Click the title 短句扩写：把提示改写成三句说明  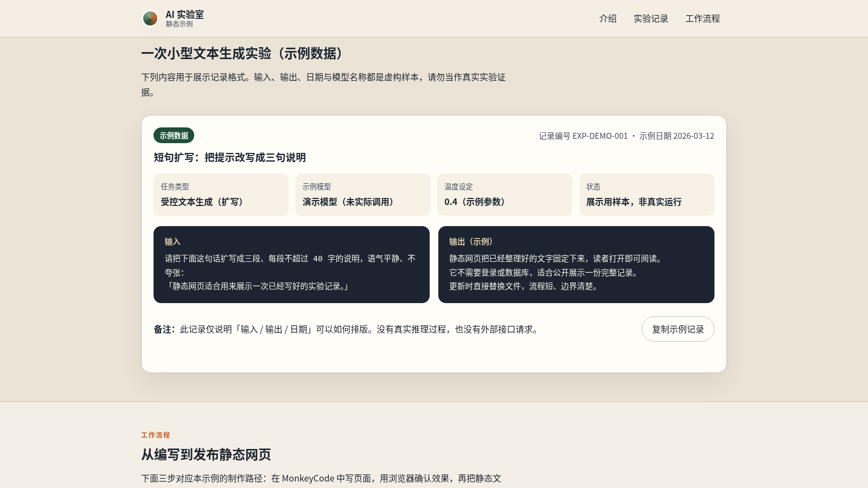tap(230, 158)
